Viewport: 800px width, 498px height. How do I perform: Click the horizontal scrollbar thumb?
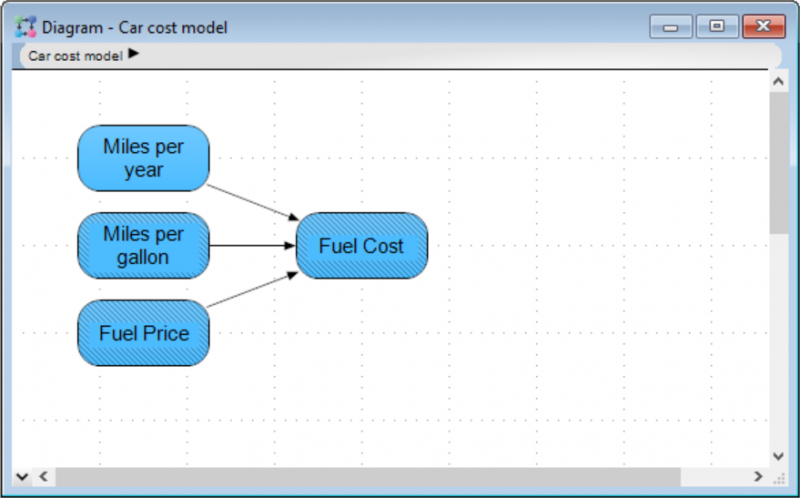(368, 476)
